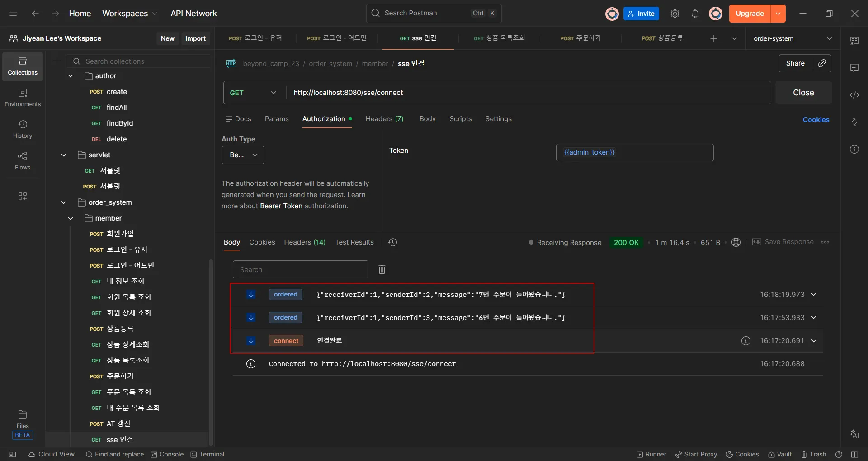
Task: Open the notifications bell
Action: [x=695, y=14]
